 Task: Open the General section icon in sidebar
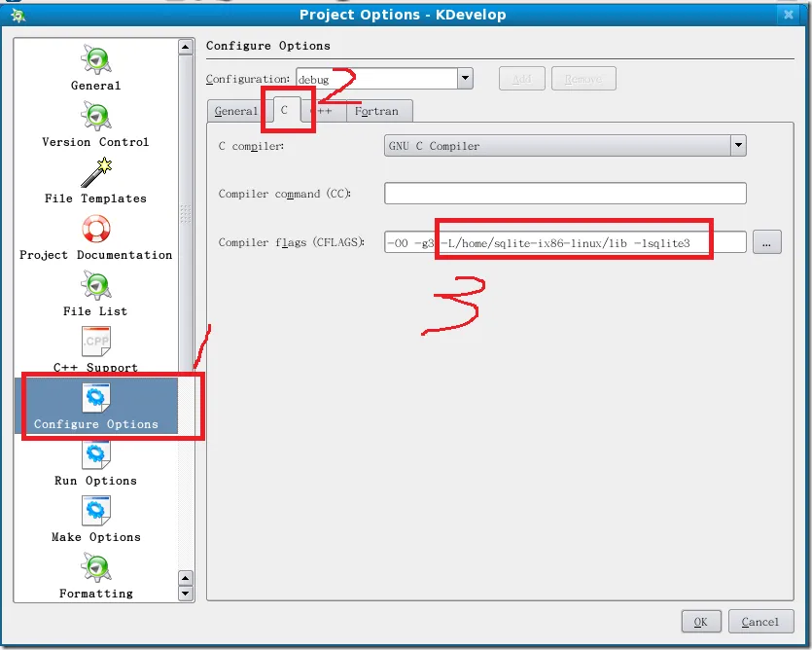pos(96,59)
